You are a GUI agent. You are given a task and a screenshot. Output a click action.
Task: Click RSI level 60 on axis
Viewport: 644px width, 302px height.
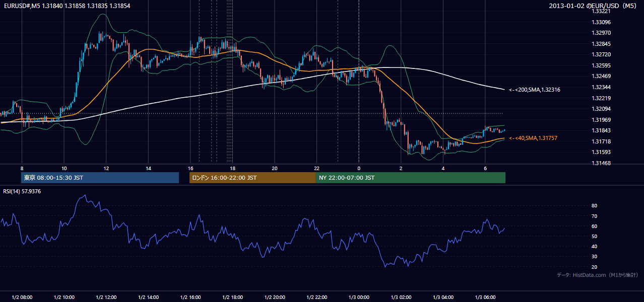[595, 226]
